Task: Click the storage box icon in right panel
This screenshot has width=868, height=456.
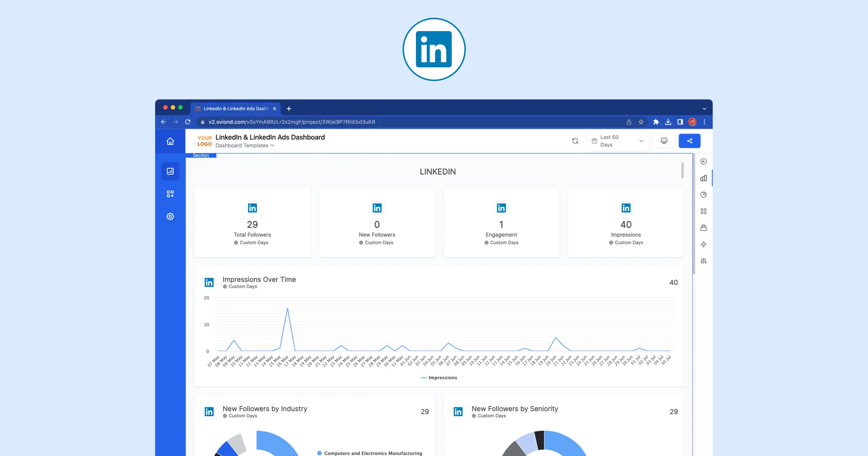Action: [703, 228]
